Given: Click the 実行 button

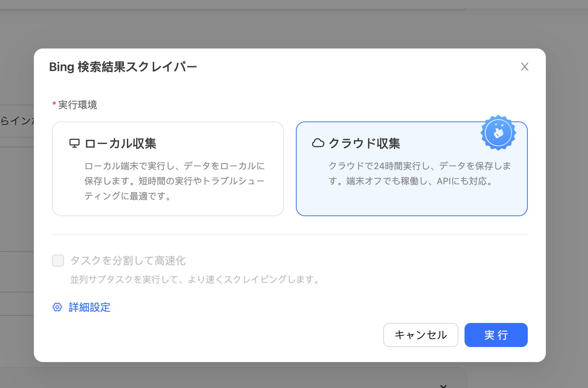Looking at the screenshot, I should click(496, 335).
